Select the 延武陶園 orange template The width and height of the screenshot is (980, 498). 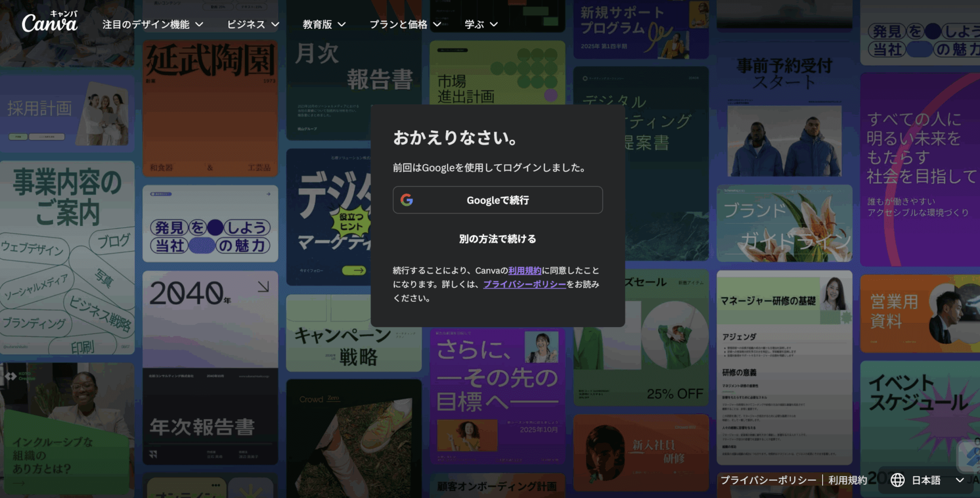click(x=210, y=109)
